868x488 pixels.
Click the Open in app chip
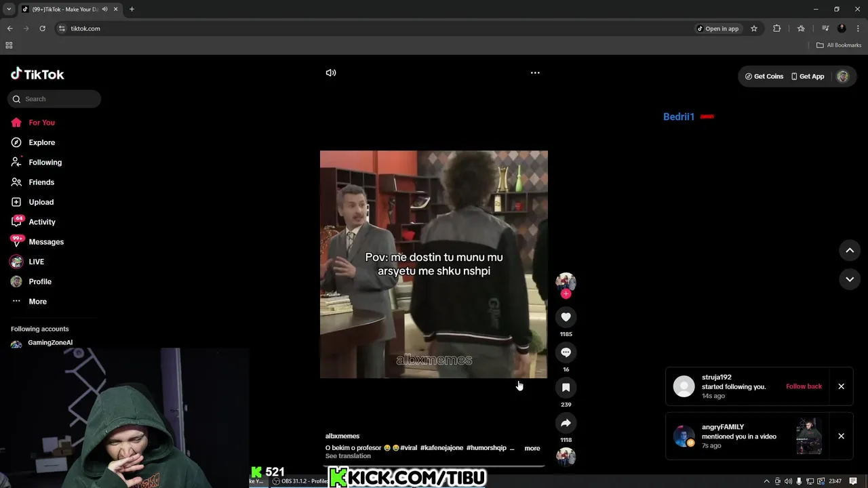pos(718,28)
